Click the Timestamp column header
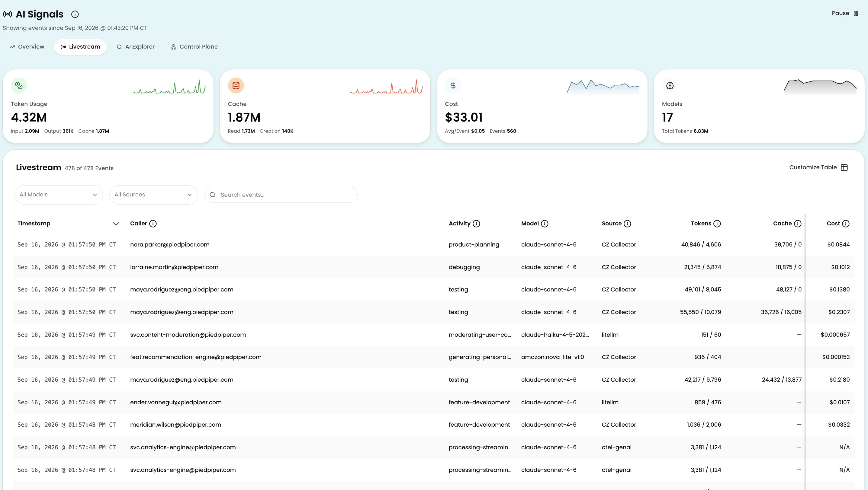 click(34, 224)
